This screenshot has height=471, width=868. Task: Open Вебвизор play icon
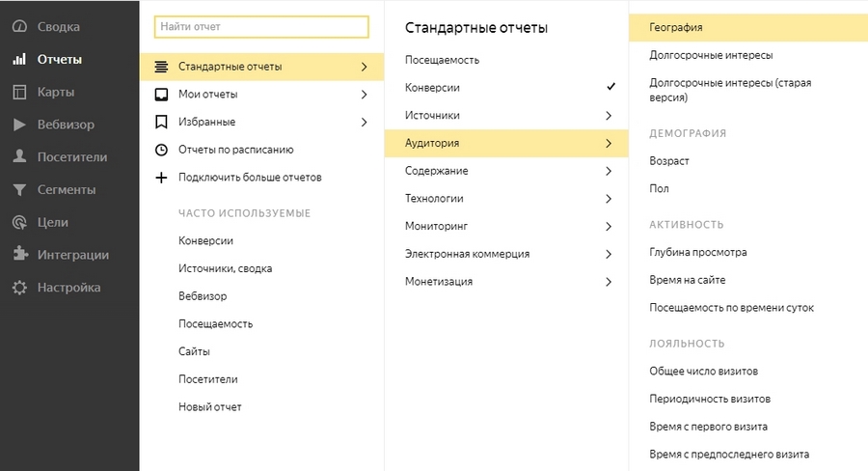(x=19, y=125)
